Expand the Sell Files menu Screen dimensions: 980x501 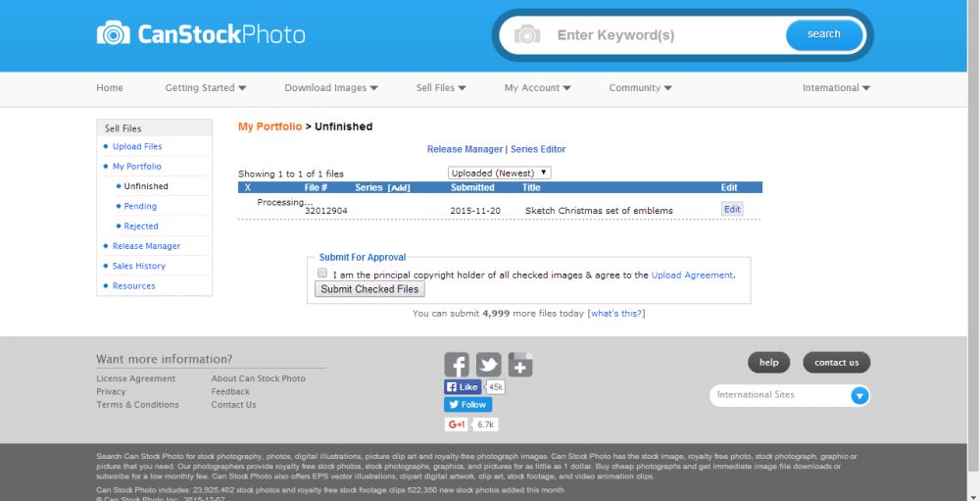(x=441, y=88)
